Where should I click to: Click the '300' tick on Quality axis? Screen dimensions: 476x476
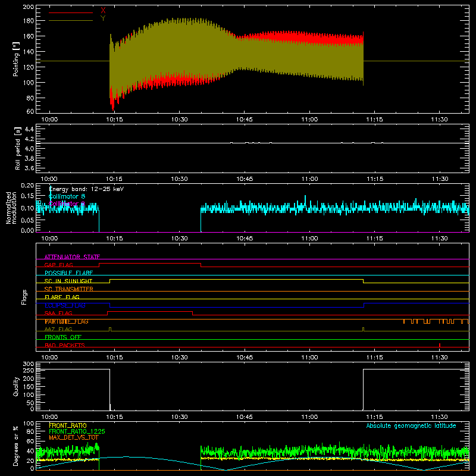29,364
